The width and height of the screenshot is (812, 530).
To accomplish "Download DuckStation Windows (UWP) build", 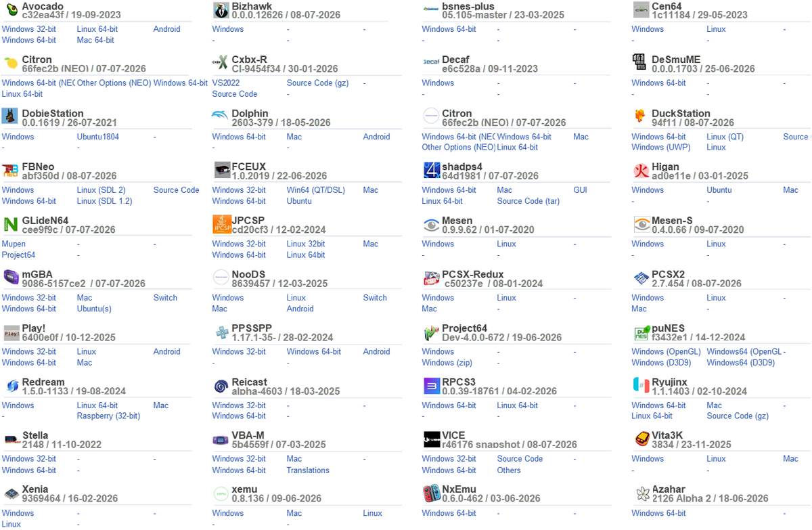I will pyautogui.click(x=661, y=147).
